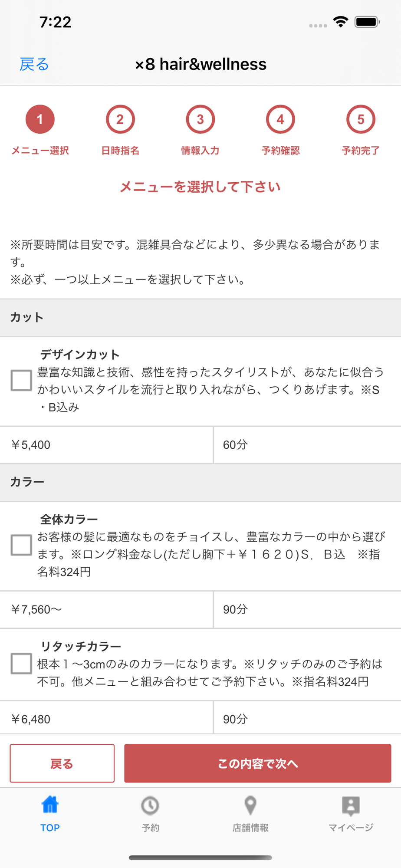Select step 1 メニュー選択 circle

[x=40, y=119]
